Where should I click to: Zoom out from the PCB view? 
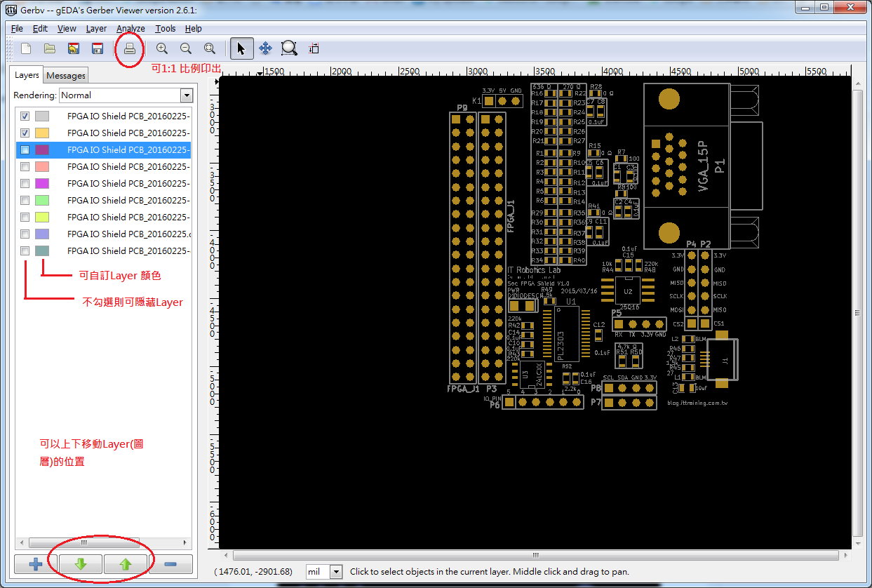185,48
